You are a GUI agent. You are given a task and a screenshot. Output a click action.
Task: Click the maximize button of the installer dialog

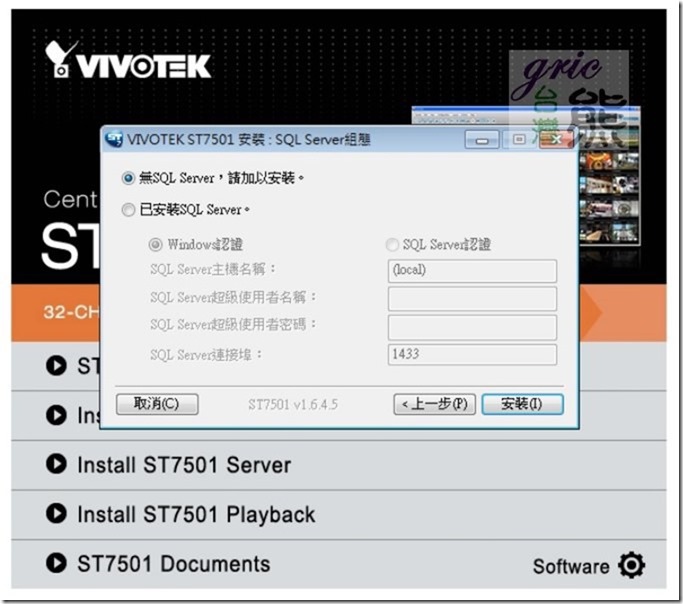[x=518, y=140]
